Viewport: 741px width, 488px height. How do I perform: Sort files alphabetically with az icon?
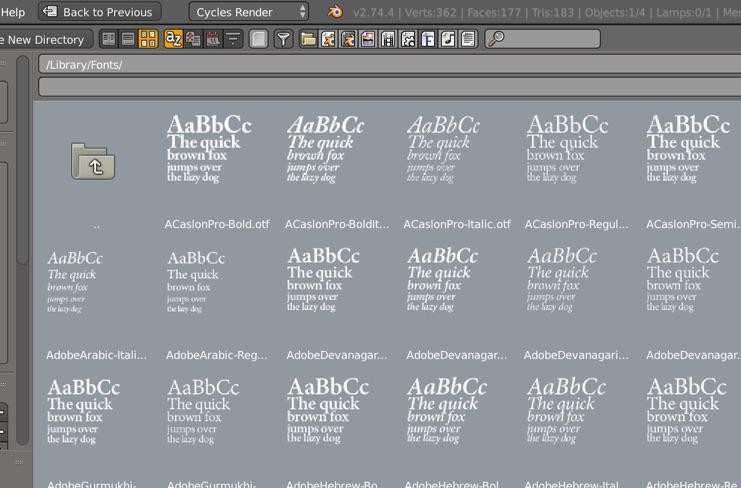[x=173, y=39]
